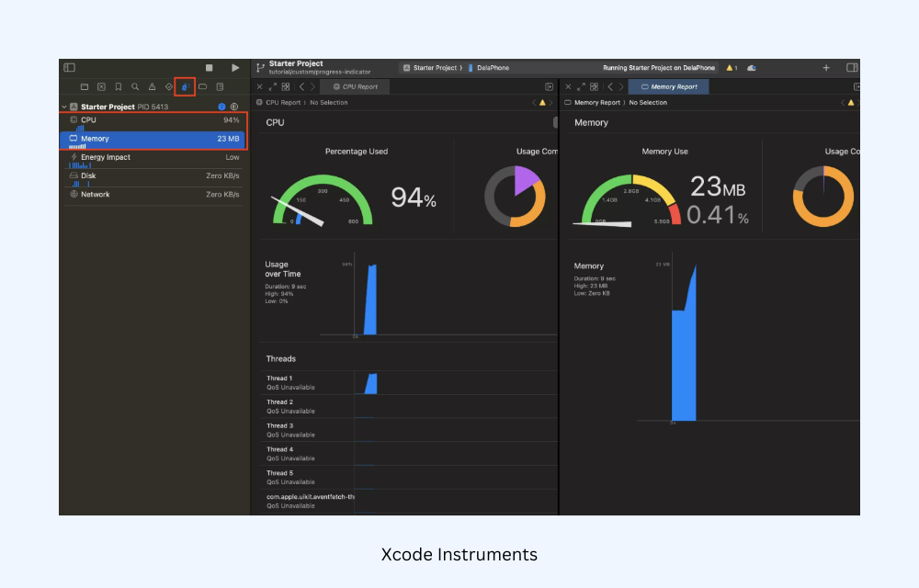The height and width of the screenshot is (588, 919).
Task: Go back in the Memory Report pane
Action: 610,86
